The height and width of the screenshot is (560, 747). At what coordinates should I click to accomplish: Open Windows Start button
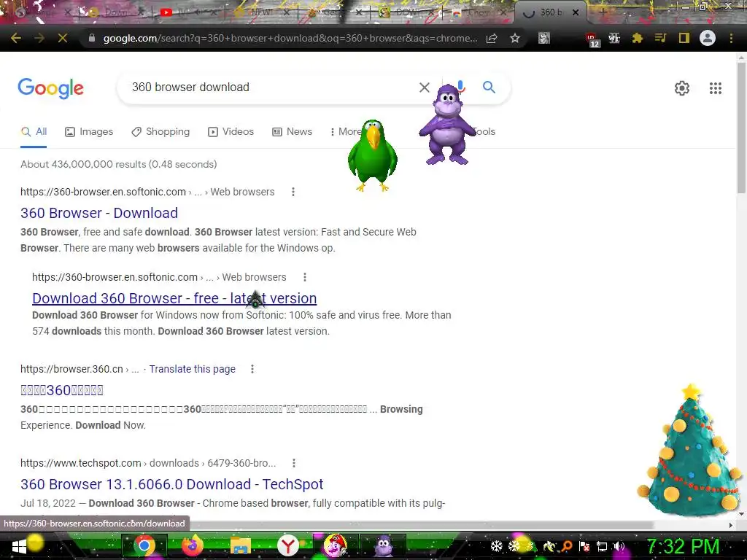(x=19, y=546)
